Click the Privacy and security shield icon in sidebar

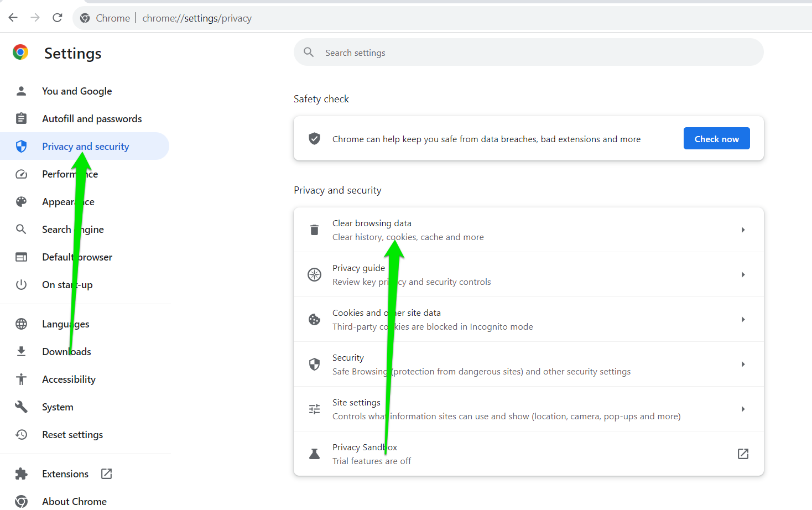point(21,147)
